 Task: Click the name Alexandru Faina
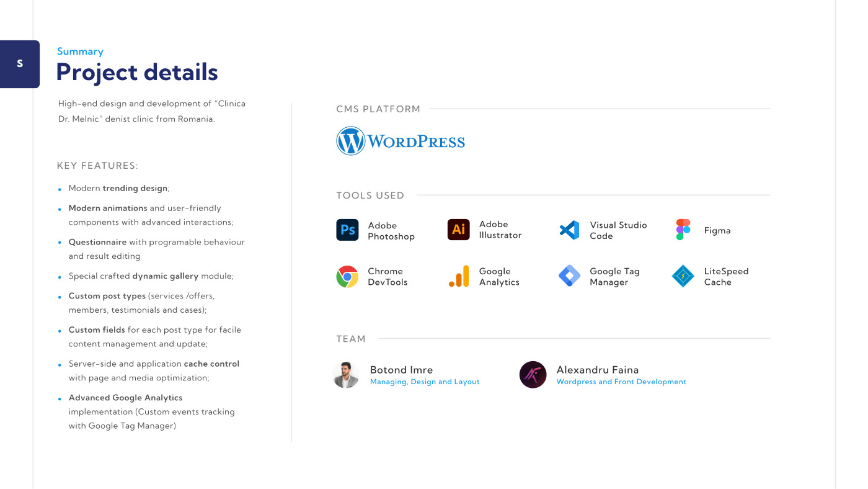(x=598, y=370)
